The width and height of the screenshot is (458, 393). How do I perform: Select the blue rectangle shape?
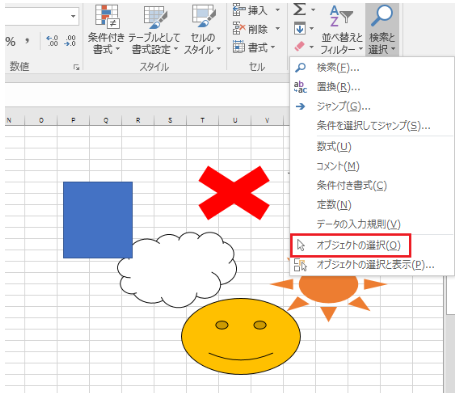click(98, 220)
